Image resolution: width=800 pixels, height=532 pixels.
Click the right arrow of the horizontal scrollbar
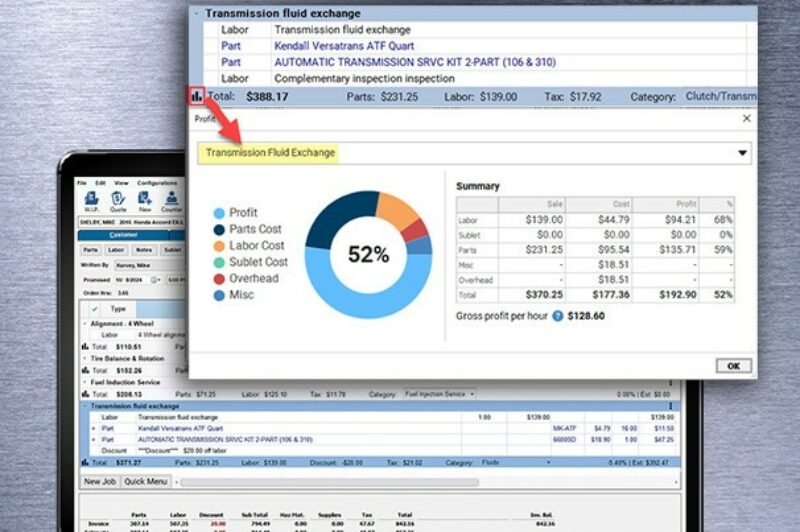[676, 482]
